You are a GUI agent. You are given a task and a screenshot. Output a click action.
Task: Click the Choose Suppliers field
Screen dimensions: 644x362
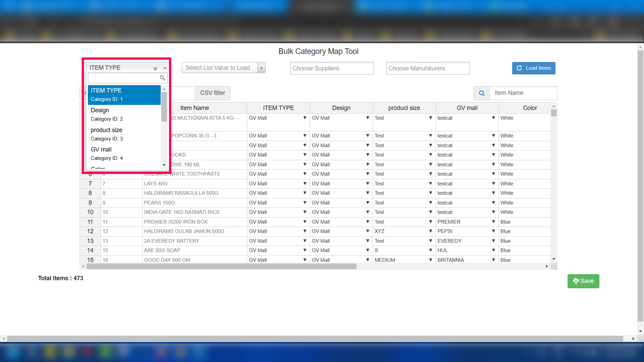pyautogui.click(x=331, y=68)
